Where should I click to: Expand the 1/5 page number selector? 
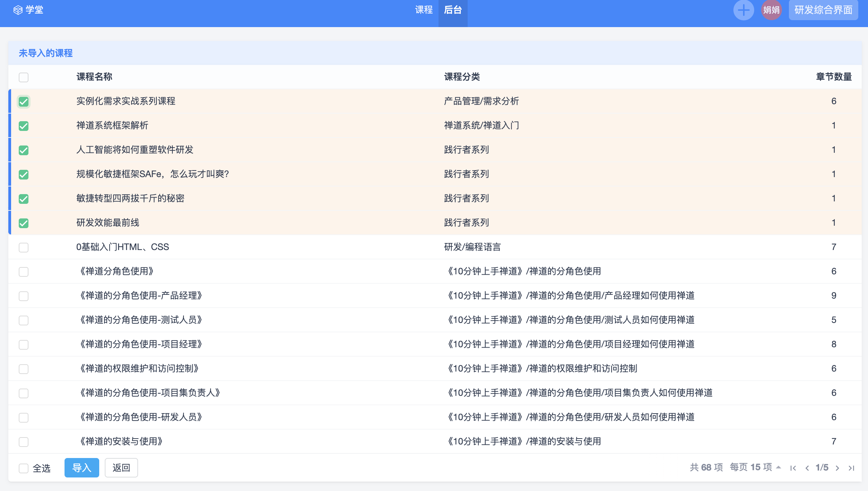(822, 467)
